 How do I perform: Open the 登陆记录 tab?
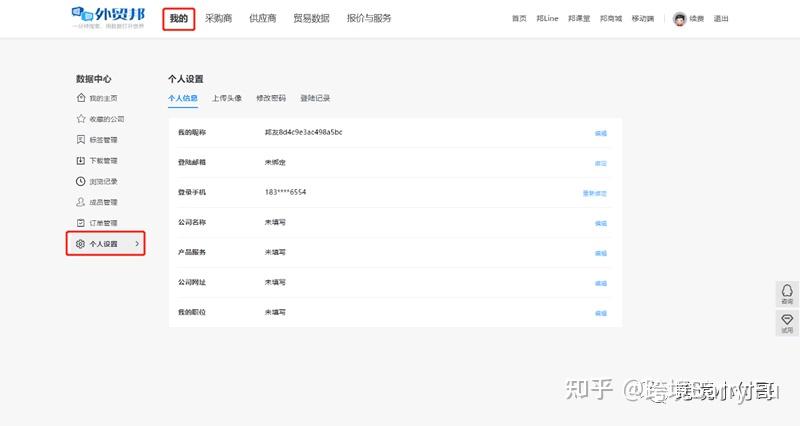[x=315, y=98]
